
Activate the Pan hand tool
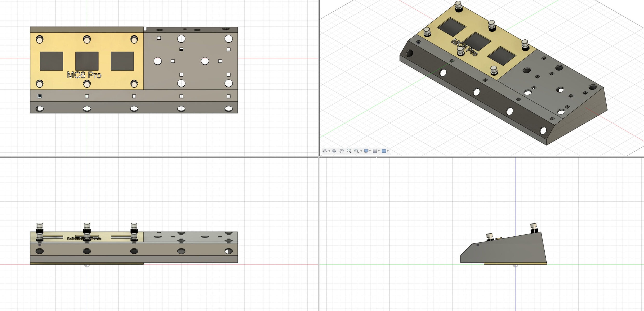[342, 151]
